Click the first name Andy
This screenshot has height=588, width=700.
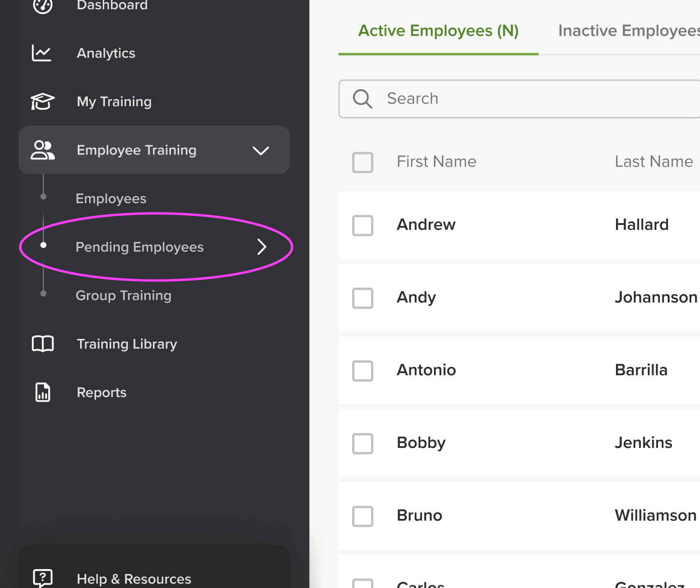coord(416,298)
